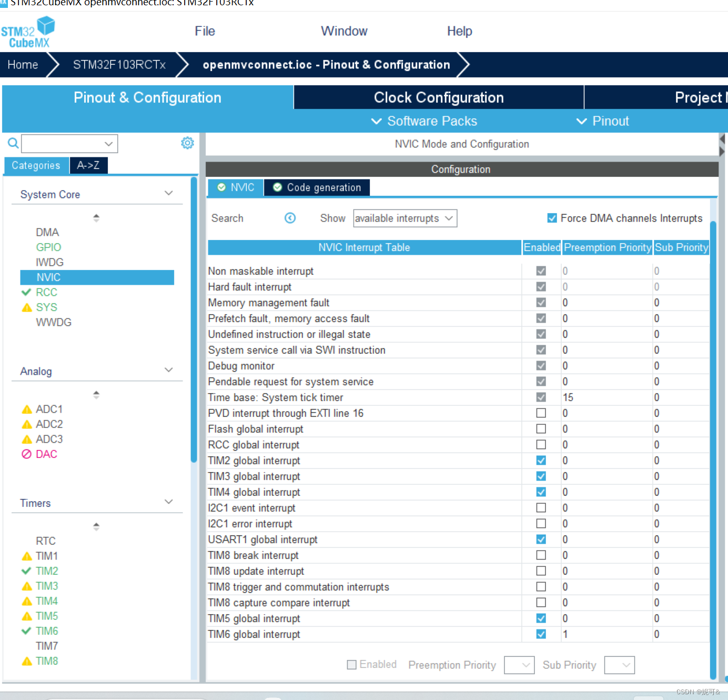
Task: Click the green check icon on the NVIC tab
Action: (x=221, y=187)
